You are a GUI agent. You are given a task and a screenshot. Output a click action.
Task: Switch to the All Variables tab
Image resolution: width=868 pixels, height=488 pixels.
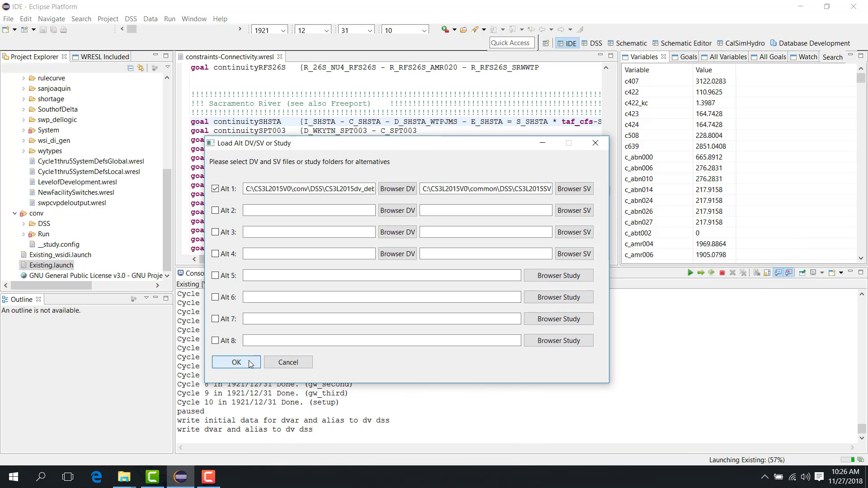[724, 57]
